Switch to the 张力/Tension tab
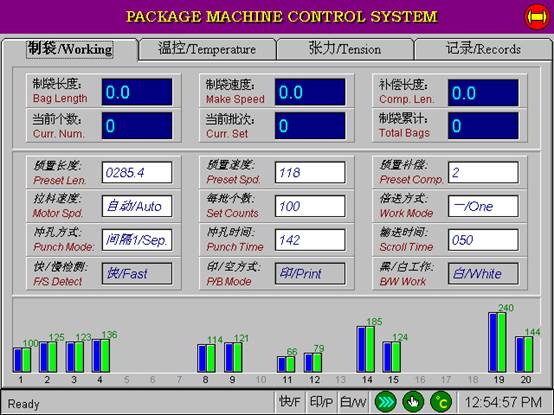The height and width of the screenshot is (415, 554). (x=345, y=49)
